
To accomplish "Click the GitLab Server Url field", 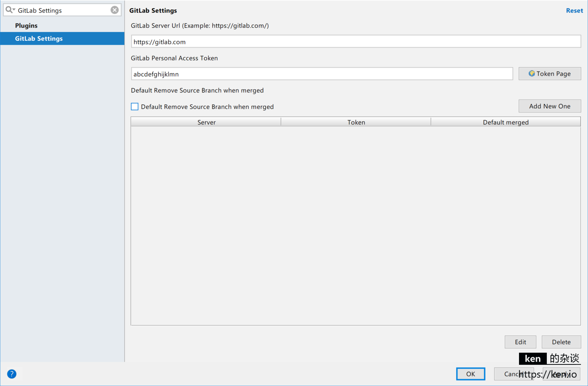I will (356, 42).
